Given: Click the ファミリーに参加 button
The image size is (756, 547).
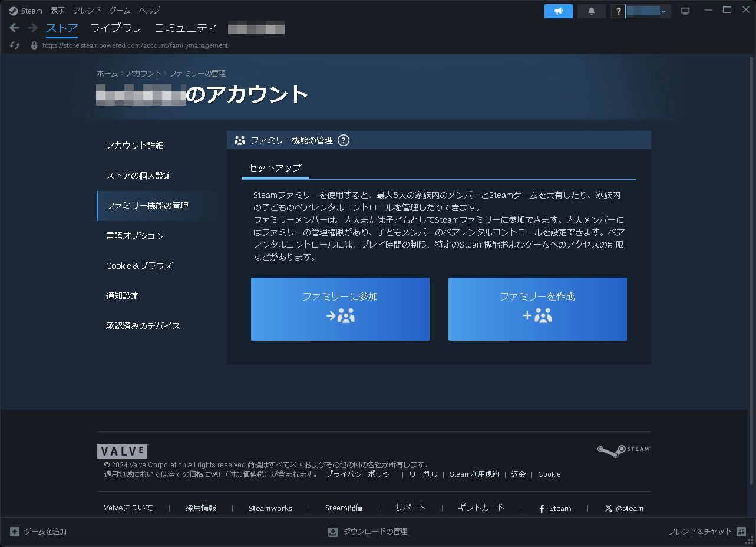Looking at the screenshot, I should coord(340,309).
